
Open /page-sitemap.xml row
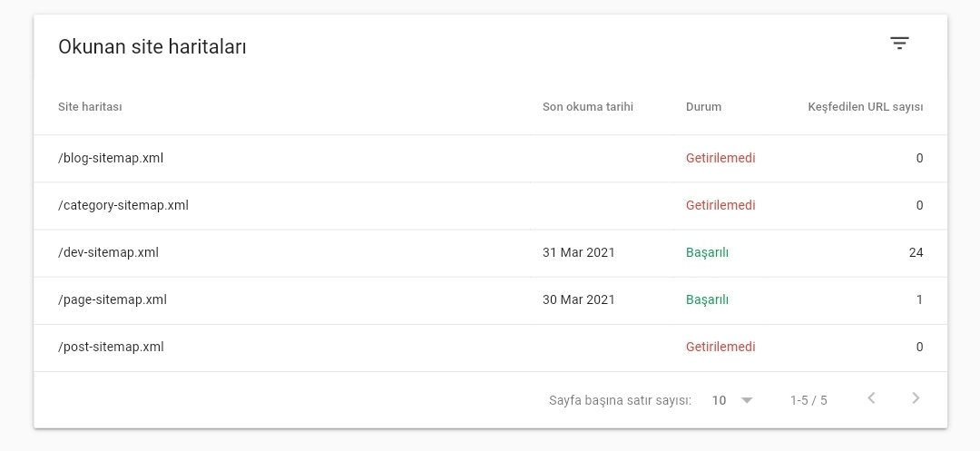pyautogui.click(x=490, y=300)
